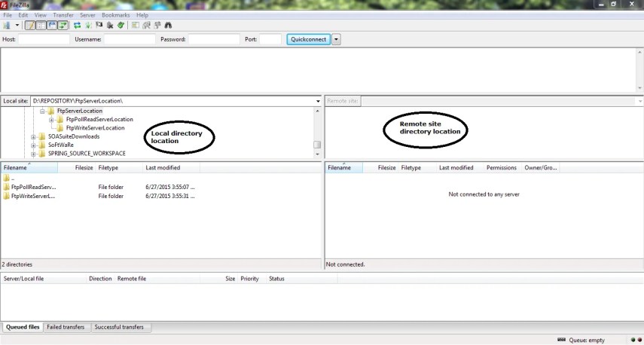This screenshot has height=345, width=644.
Task: Sort local files by Filetype column
Action: click(x=119, y=167)
